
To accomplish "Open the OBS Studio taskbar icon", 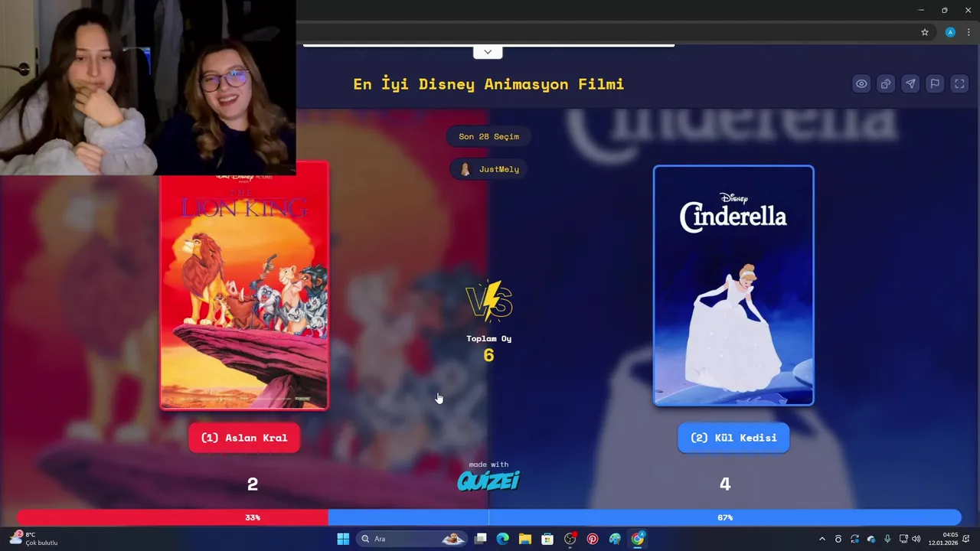I will [x=570, y=539].
